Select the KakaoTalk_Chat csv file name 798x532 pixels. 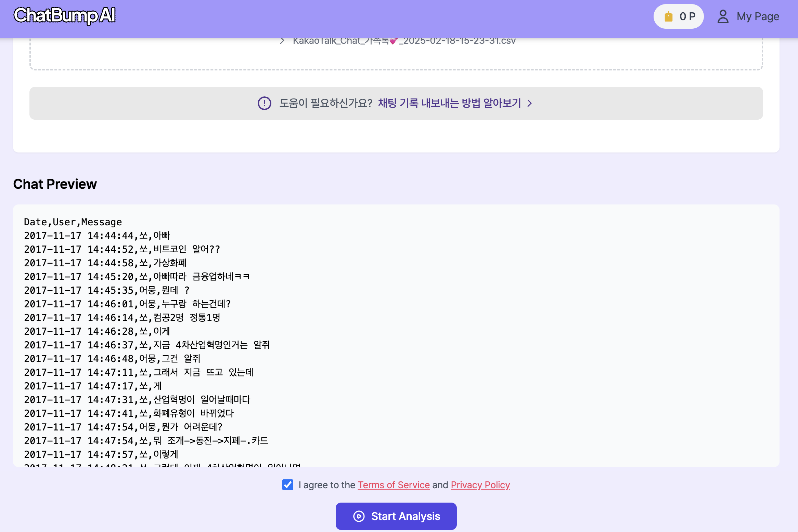coord(404,41)
